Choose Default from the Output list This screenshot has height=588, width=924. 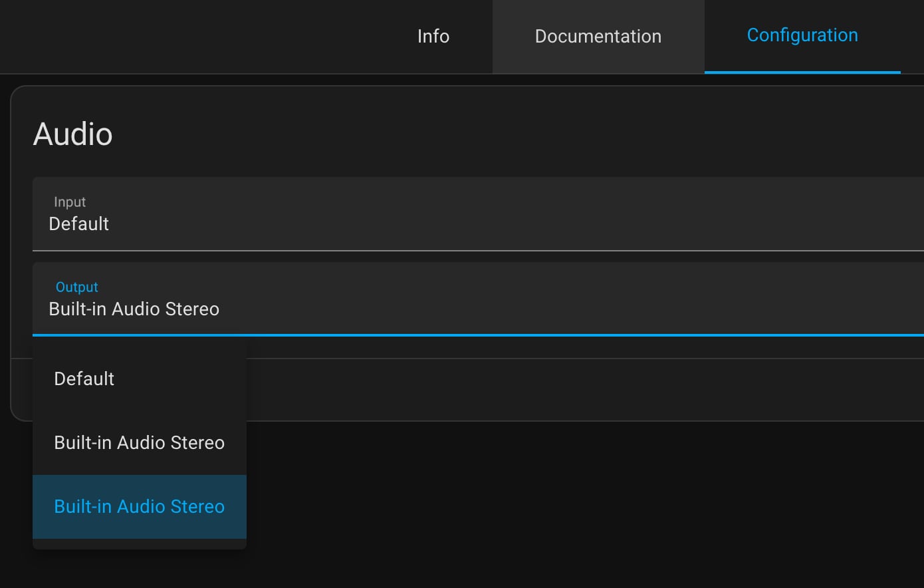pyautogui.click(x=140, y=379)
